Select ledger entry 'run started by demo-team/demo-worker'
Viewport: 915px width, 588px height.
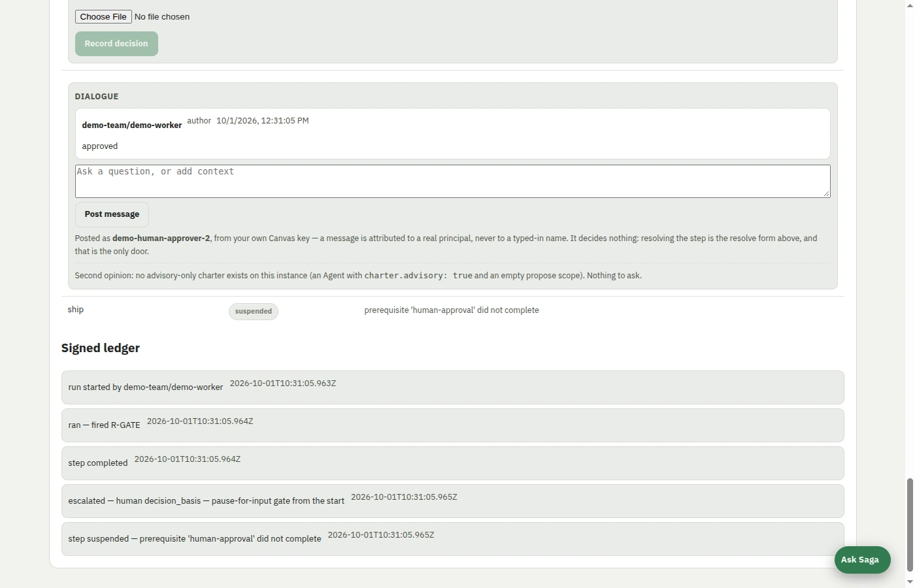tap(452, 387)
